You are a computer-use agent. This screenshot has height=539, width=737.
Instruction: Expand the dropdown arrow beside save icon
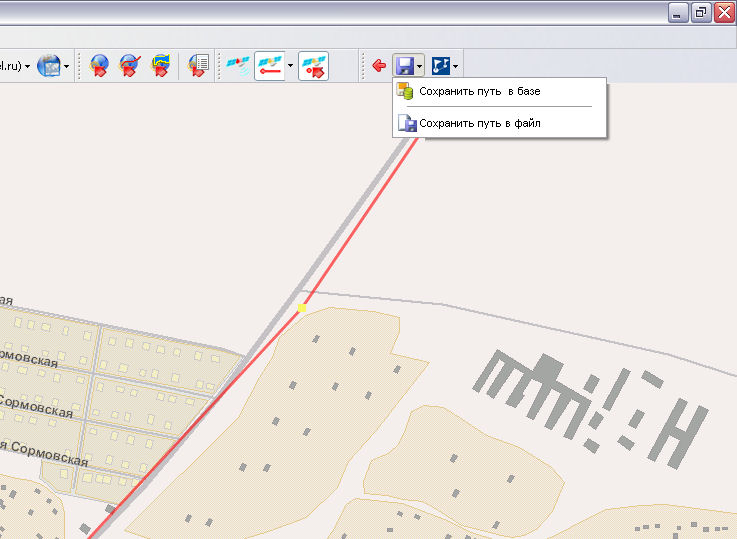420,67
